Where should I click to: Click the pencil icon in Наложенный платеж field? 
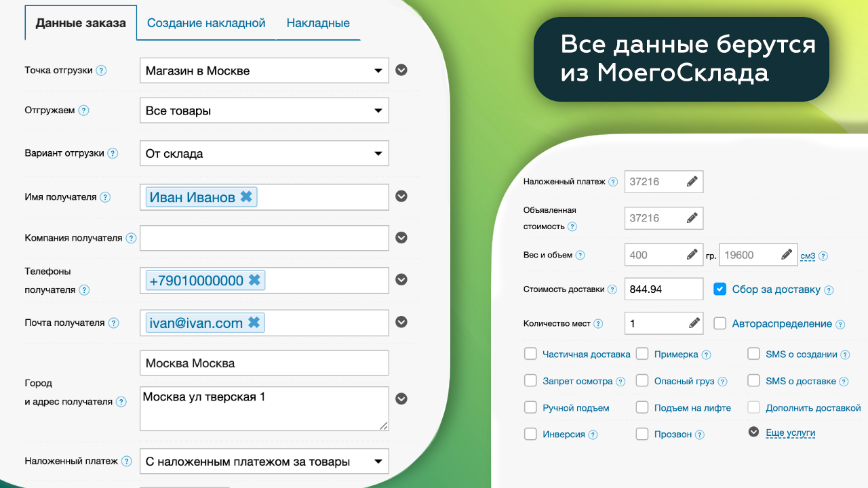[692, 182]
